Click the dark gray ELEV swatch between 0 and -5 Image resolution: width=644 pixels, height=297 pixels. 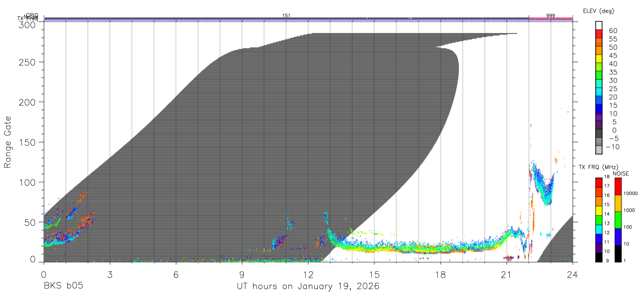[598, 134]
